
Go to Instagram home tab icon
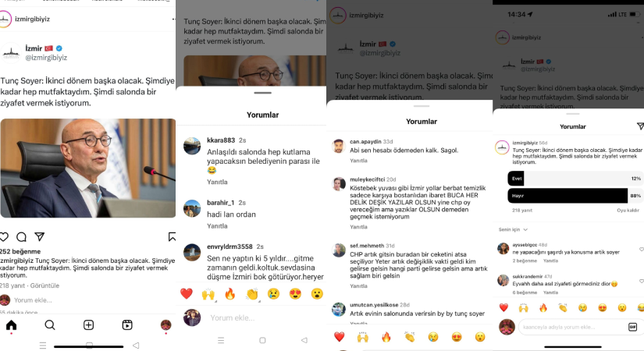tap(12, 325)
